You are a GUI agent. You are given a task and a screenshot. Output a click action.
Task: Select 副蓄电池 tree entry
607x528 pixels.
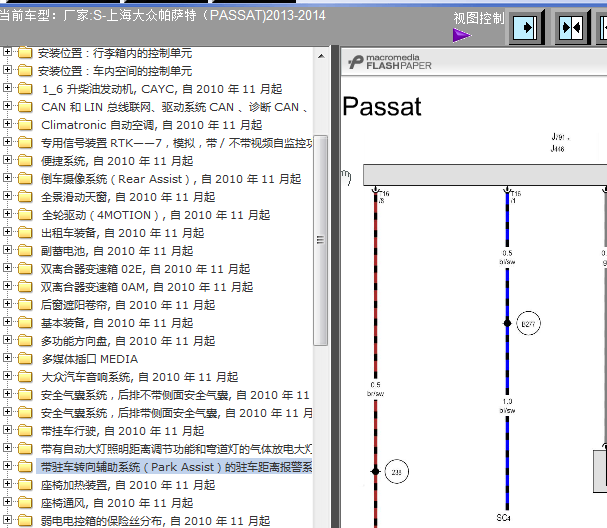click(x=117, y=251)
